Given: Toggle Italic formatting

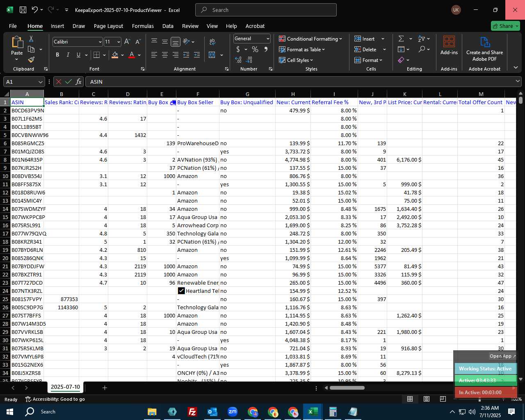Looking at the screenshot, I should point(68,55).
